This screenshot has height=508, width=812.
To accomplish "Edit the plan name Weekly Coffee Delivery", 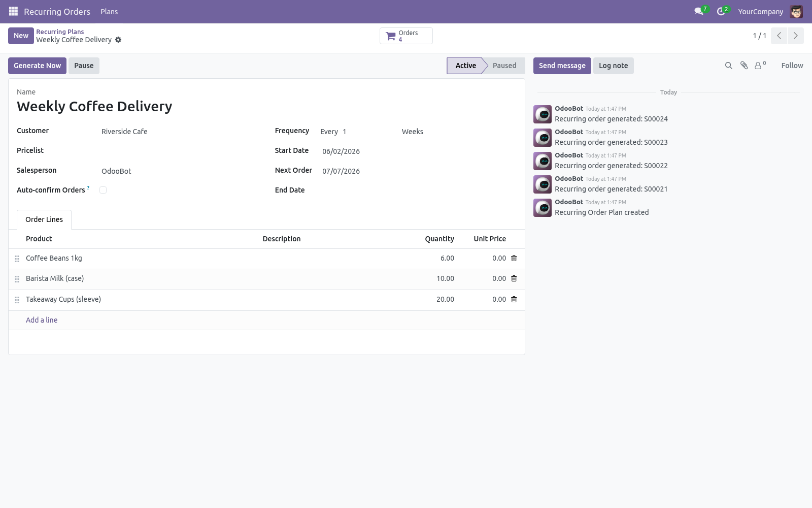I will pyautogui.click(x=266, y=106).
